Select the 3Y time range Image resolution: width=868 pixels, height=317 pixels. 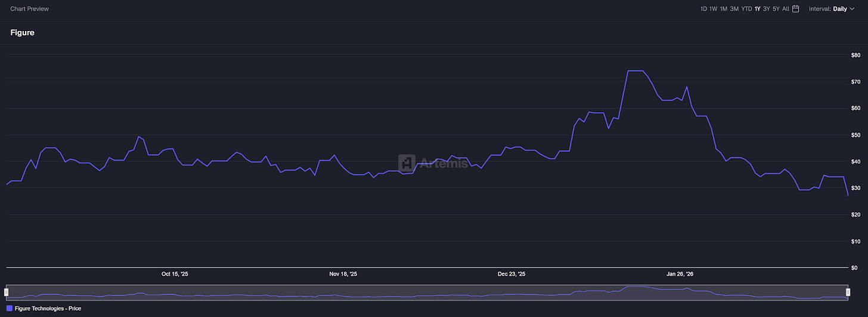click(767, 9)
